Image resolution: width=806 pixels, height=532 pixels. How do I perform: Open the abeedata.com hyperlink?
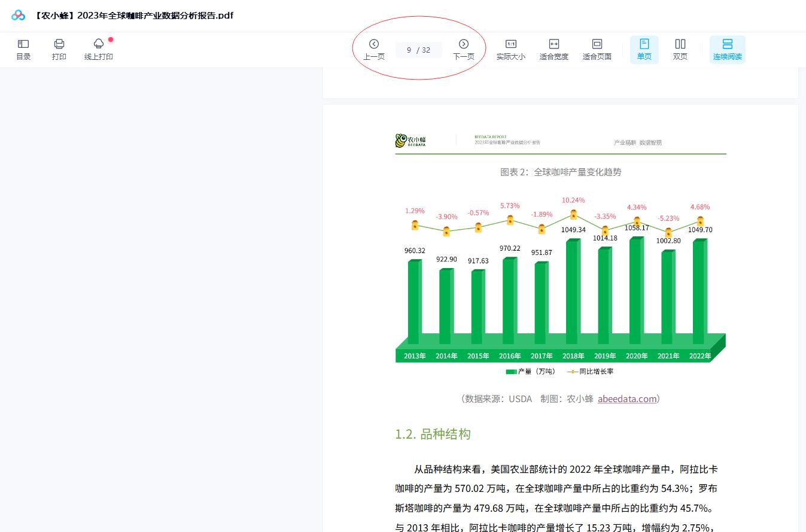tap(626, 399)
